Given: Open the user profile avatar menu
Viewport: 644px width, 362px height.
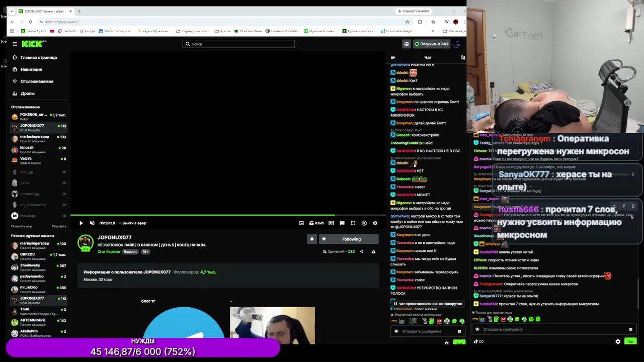Looking at the screenshot, I should [x=457, y=44].
